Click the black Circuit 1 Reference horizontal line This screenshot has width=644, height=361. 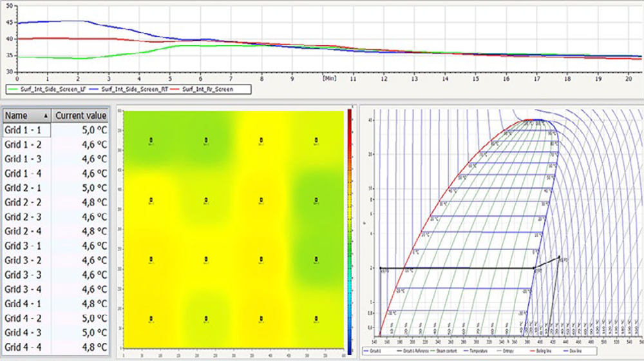click(457, 268)
